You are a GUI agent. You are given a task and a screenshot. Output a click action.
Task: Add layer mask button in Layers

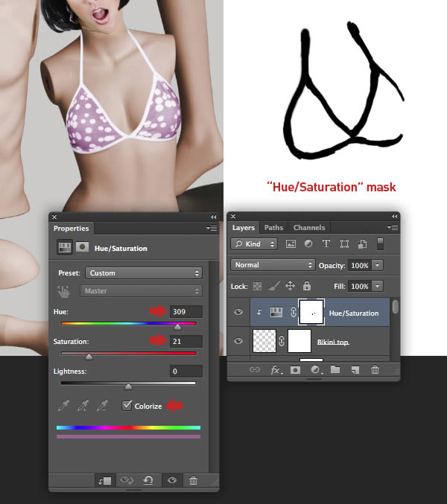click(x=295, y=370)
